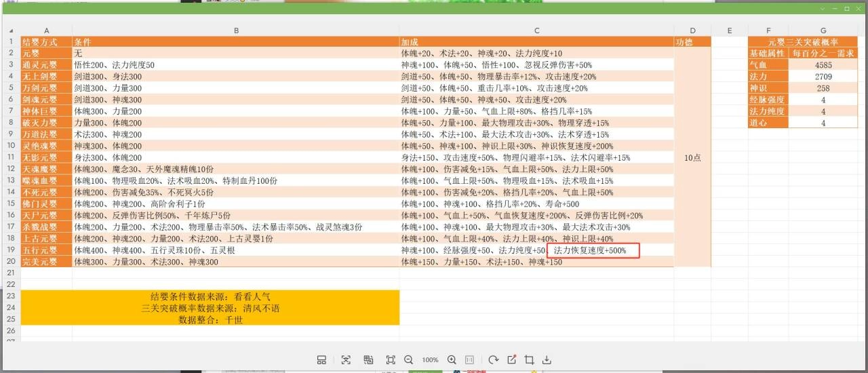Image resolution: width=868 pixels, height=373 pixels.
Task: Click the text recognition (OCR) icon
Action: [346, 360]
